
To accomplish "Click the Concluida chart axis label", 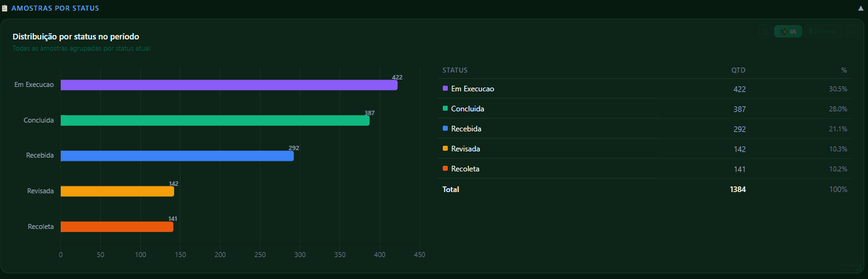I will tap(39, 120).
